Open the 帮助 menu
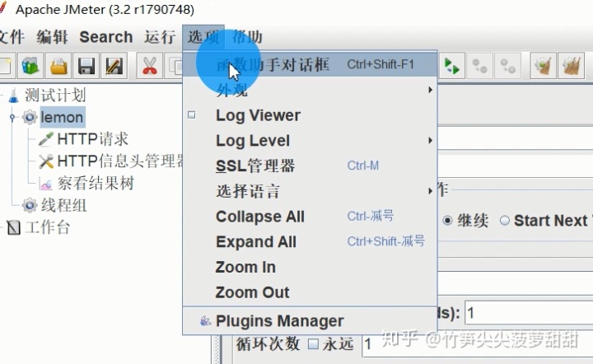 click(247, 37)
